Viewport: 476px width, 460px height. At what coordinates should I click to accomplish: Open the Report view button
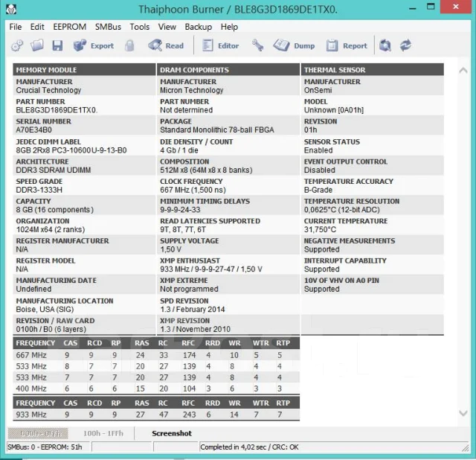[x=347, y=46]
